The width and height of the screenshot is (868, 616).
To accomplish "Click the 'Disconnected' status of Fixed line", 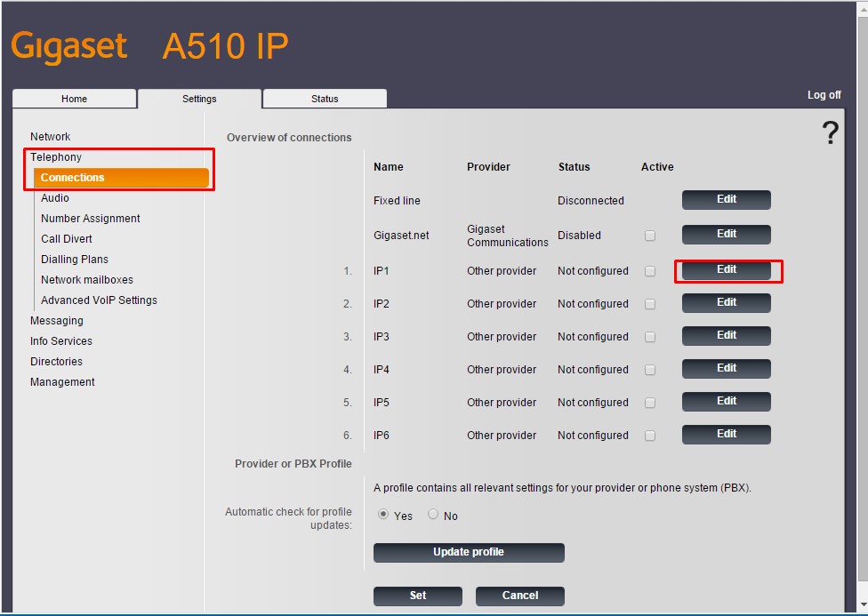I will coord(591,201).
